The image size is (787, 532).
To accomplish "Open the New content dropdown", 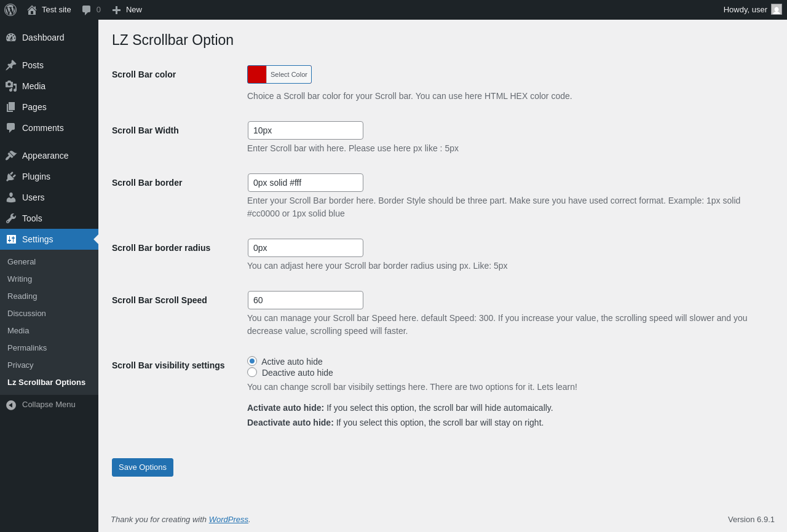I will pos(127,10).
